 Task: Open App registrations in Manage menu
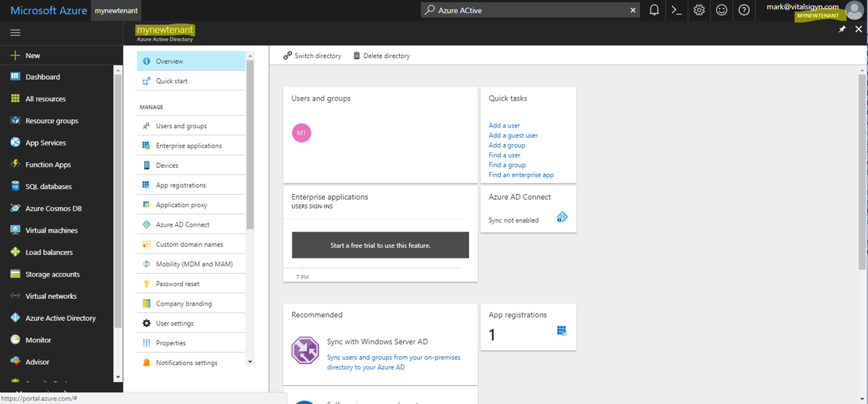[x=180, y=185]
